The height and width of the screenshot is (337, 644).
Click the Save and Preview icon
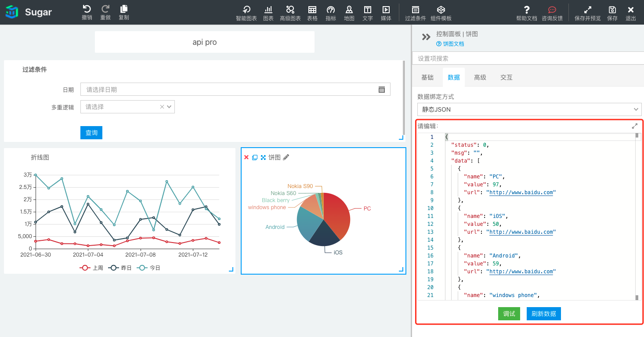587,10
